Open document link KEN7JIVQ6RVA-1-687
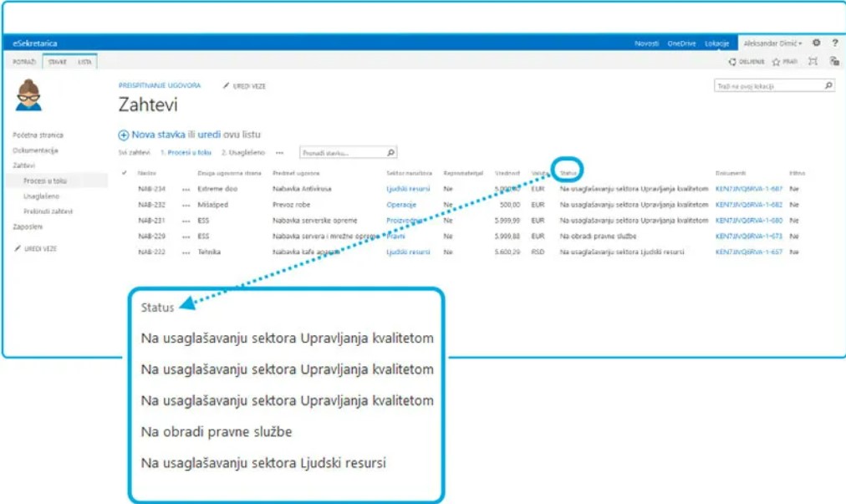 point(748,189)
